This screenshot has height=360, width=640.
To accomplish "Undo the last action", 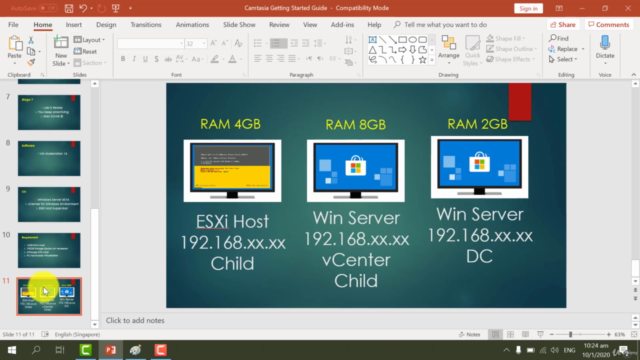I will pos(83,8).
